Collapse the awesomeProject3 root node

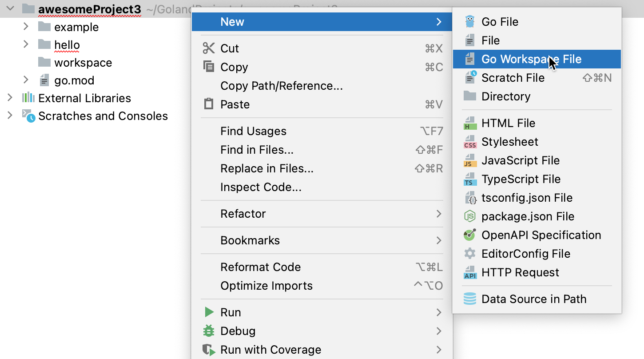tap(10, 8)
